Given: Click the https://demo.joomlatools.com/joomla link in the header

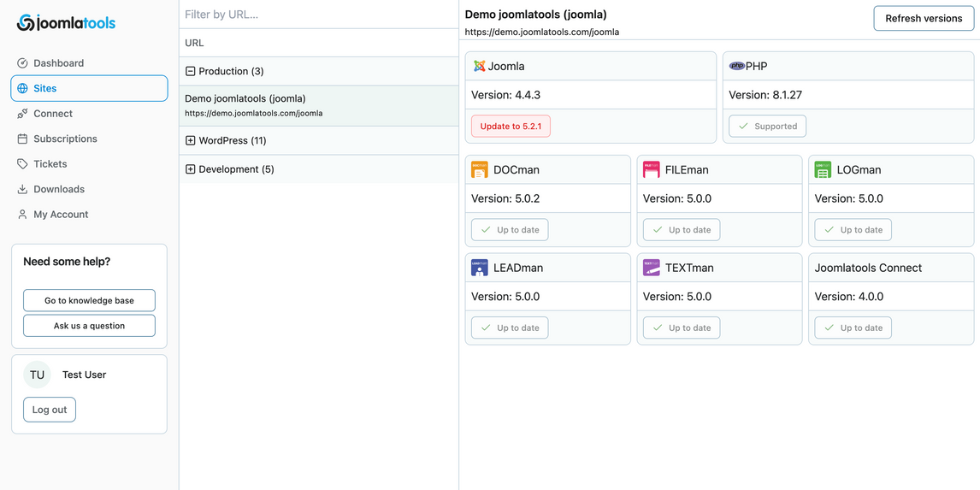Looking at the screenshot, I should [x=542, y=32].
